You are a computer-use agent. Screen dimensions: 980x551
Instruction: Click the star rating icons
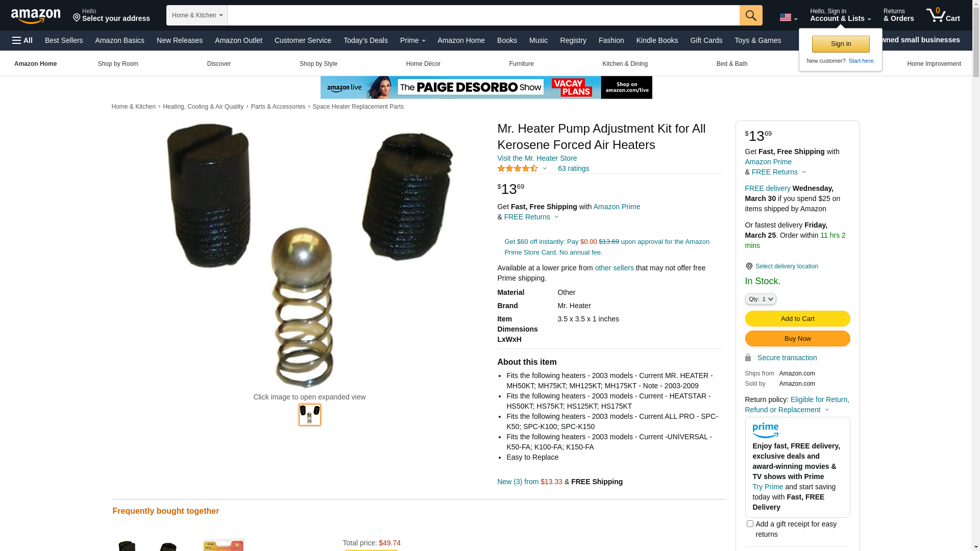(x=518, y=168)
